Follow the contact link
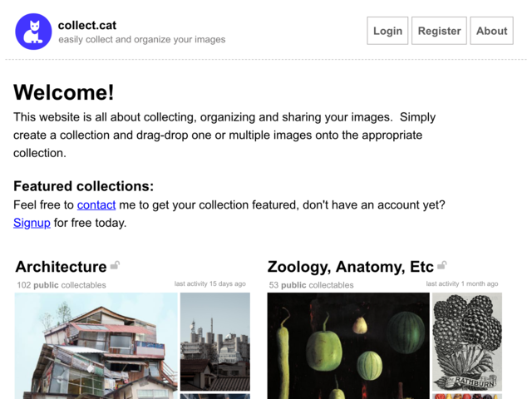The height and width of the screenshot is (399, 532). point(96,205)
